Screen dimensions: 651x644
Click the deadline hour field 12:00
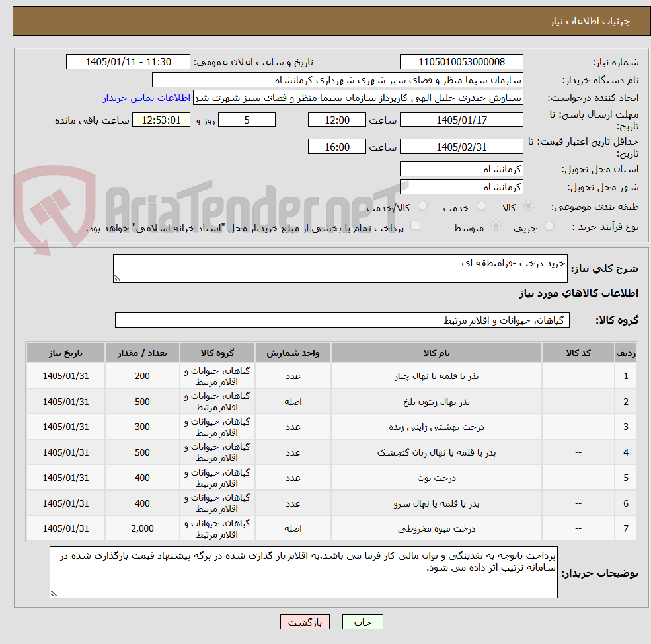(x=336, y=120)
